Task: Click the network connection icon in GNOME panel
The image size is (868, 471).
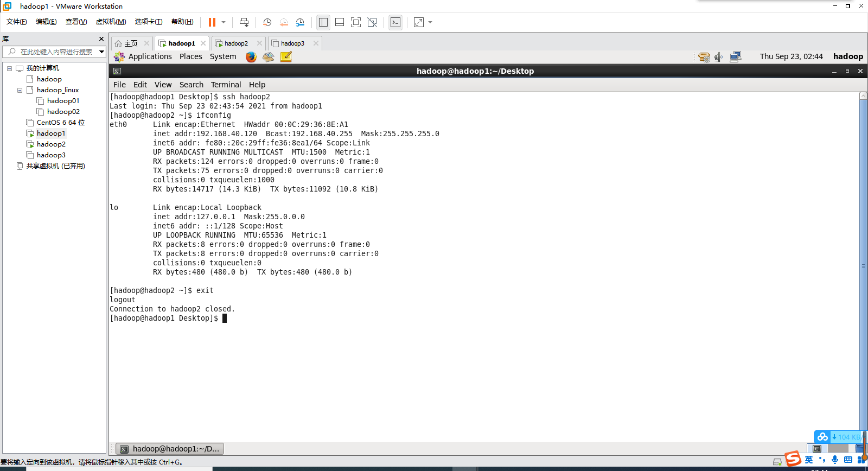Action: (x=736, y=56)
